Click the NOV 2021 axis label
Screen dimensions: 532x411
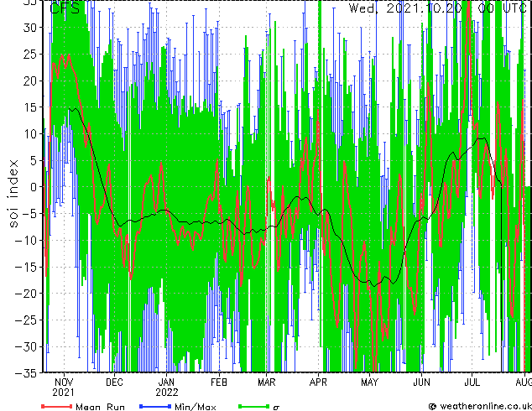[x=64, y=388]
